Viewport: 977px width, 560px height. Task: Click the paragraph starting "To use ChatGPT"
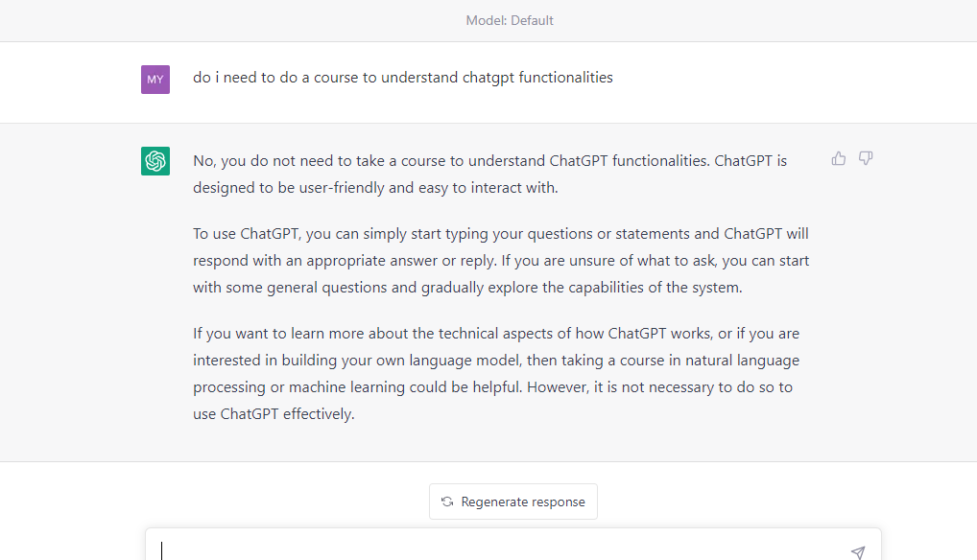coord(501,261)
